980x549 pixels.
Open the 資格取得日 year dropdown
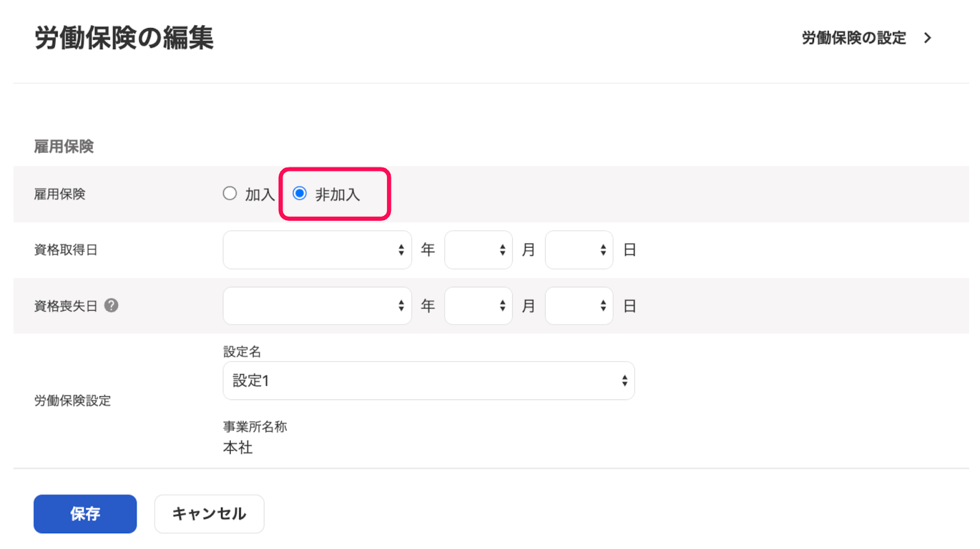[x=317, y=250]
